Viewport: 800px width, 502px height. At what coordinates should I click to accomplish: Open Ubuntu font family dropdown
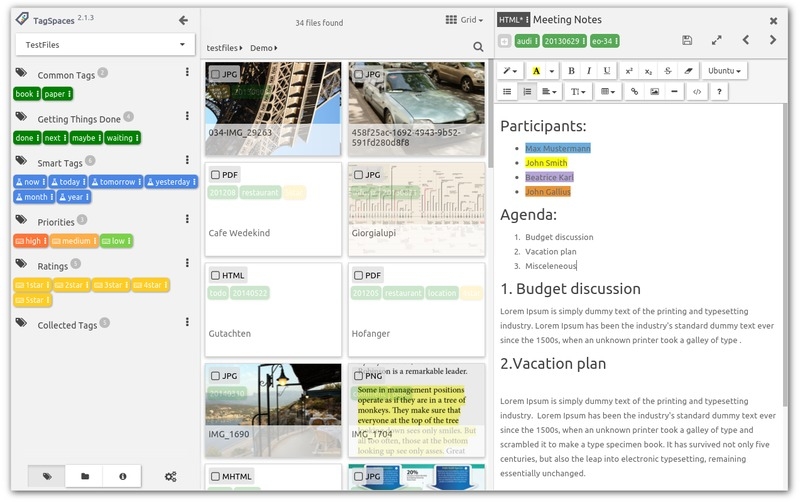[724, 71]
